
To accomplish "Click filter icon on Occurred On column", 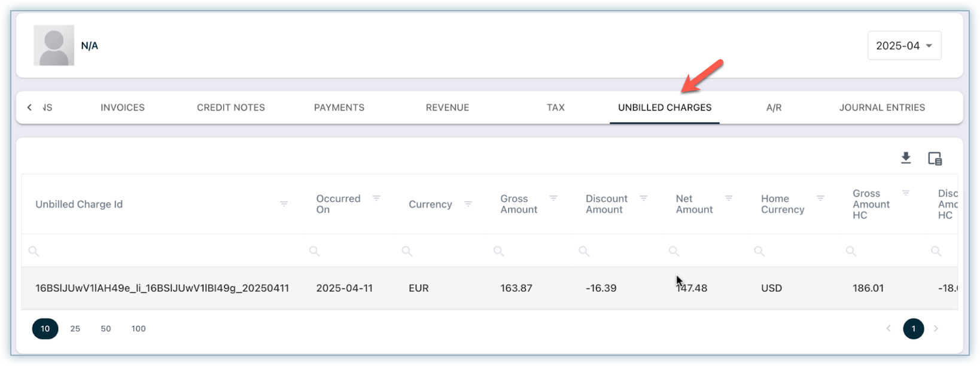I will point(376,199).
